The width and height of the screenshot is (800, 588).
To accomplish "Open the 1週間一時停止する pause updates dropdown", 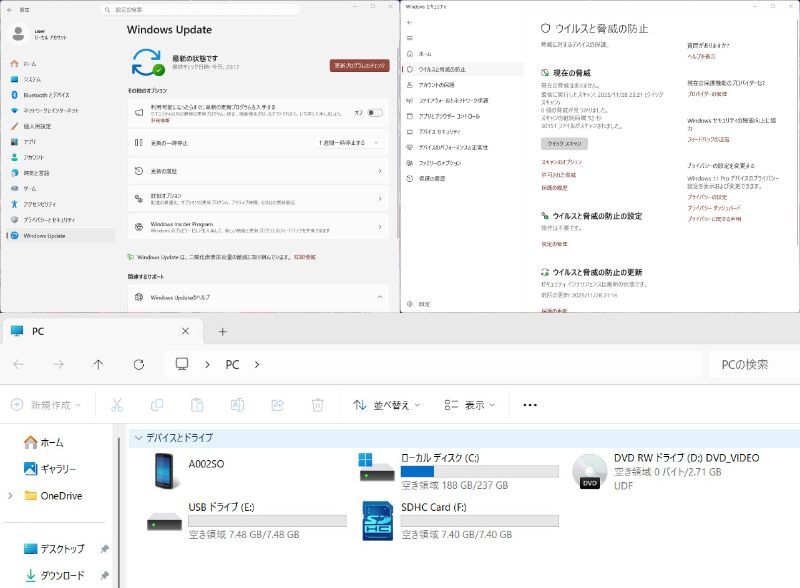I will (349, 143).
